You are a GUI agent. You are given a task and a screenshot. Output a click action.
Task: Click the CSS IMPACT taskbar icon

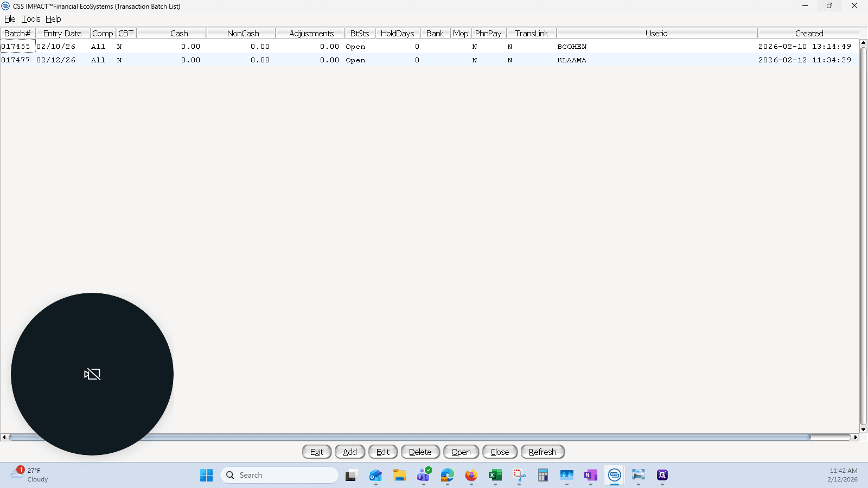[615, 475]
